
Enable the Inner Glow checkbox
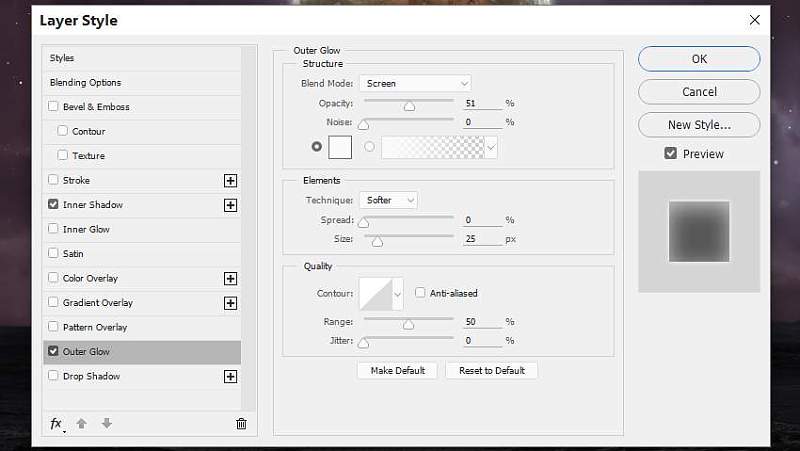53,229
